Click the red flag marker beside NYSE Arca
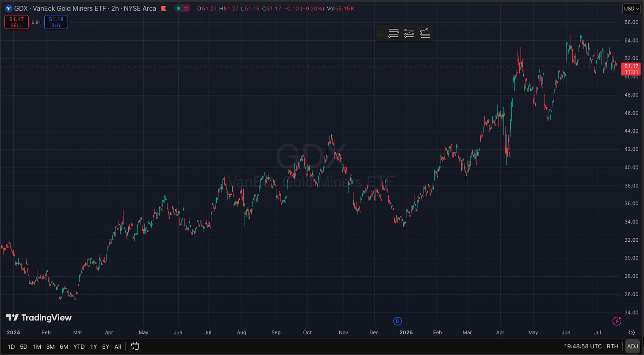 coord(164,8)
